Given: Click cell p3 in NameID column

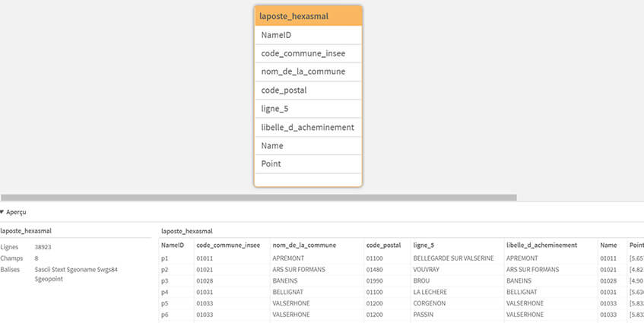Looking at the screenshot, I should 165,280.
